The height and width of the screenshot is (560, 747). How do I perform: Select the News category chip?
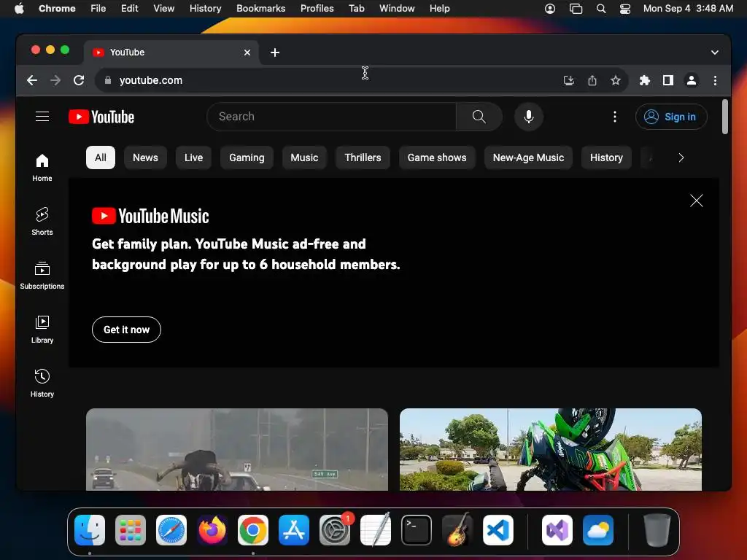point(145,157)
